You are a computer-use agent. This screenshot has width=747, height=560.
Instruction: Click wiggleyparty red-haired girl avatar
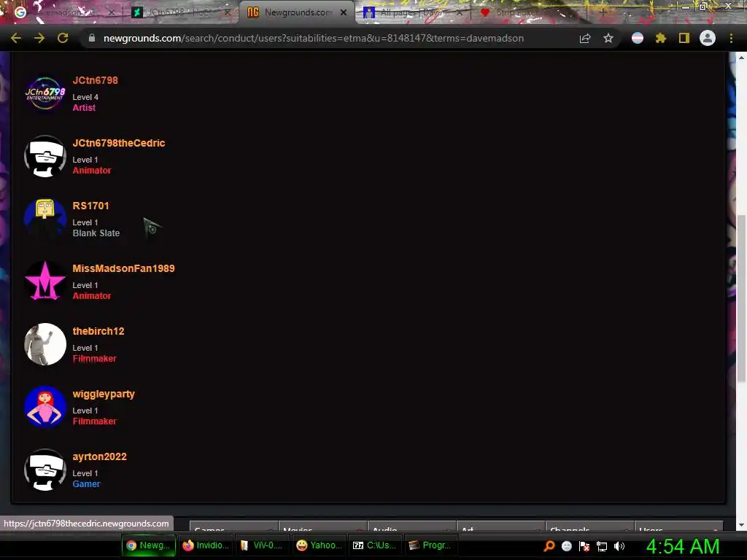tap(45, 407)
